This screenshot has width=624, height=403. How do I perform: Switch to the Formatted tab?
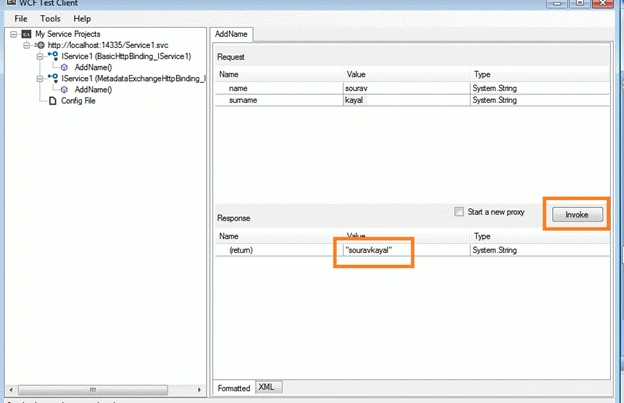coord(234,388)
